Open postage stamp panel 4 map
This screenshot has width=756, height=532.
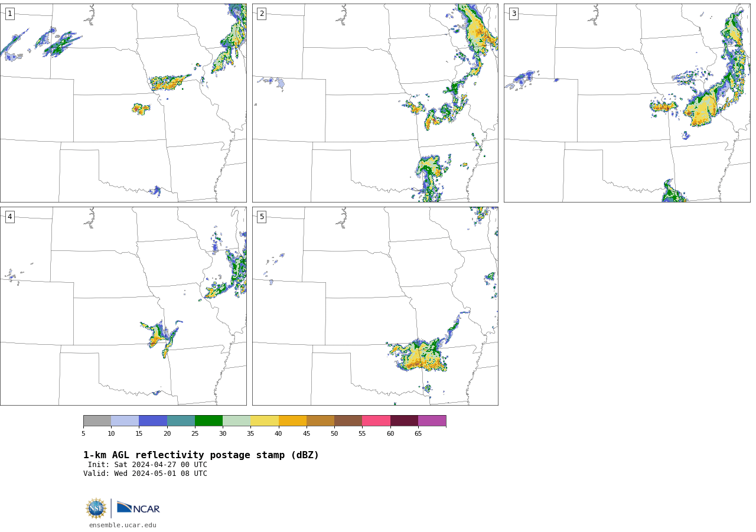click(123, 306)
